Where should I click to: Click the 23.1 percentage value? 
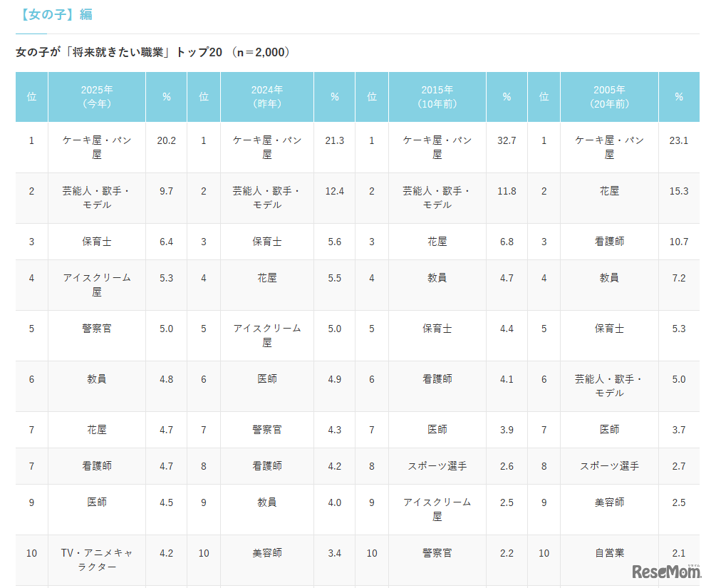(x=679, y=140)
